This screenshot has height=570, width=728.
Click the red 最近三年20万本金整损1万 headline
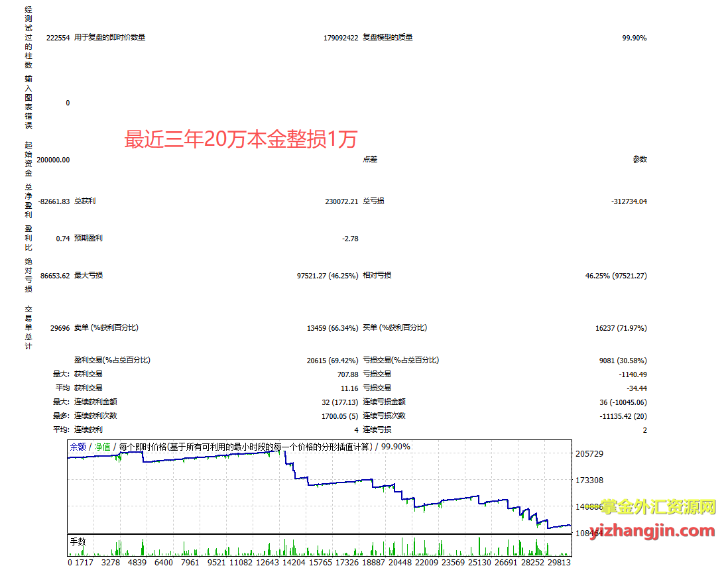(241, 140)
